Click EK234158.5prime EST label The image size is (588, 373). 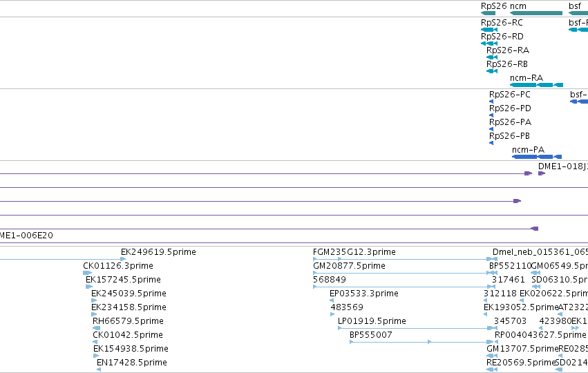coord(129,307)
